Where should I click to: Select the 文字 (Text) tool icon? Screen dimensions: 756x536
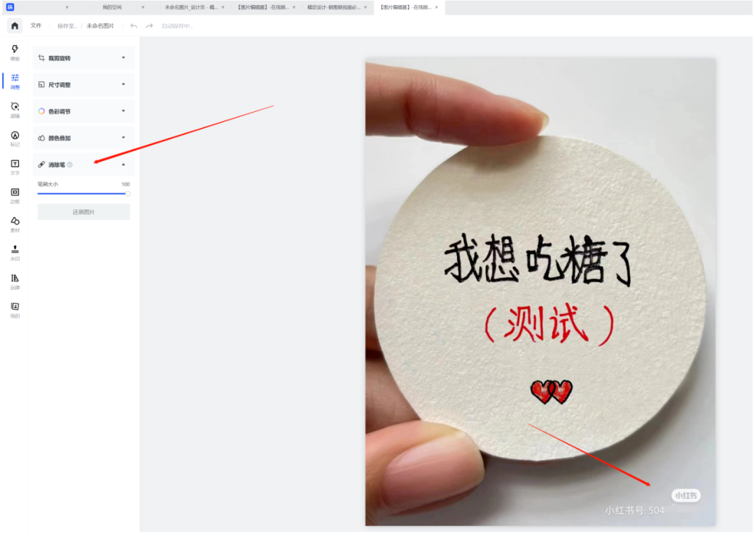(14, 166)
